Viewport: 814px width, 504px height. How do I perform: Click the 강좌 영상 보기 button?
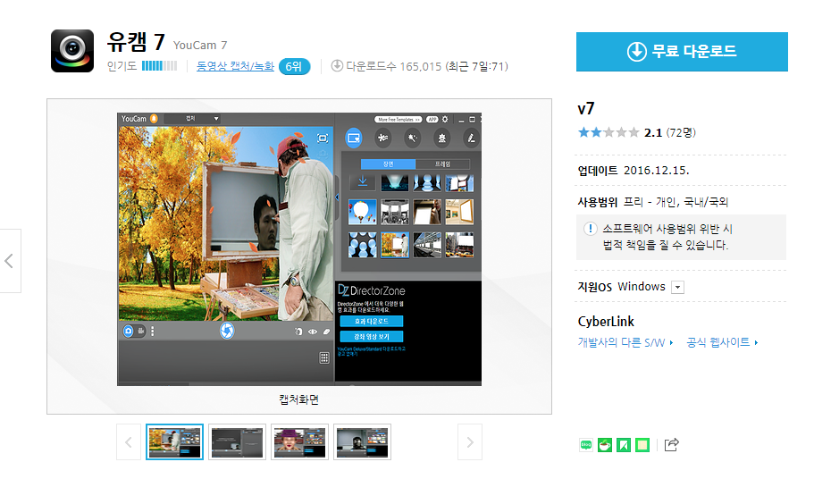tap(372, 336)
